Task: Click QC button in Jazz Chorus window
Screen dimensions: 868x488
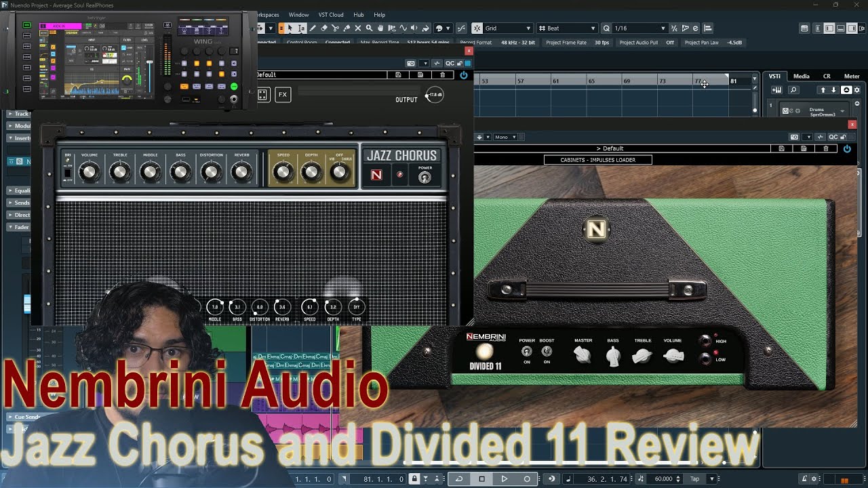Action: [x=450, y=63]
